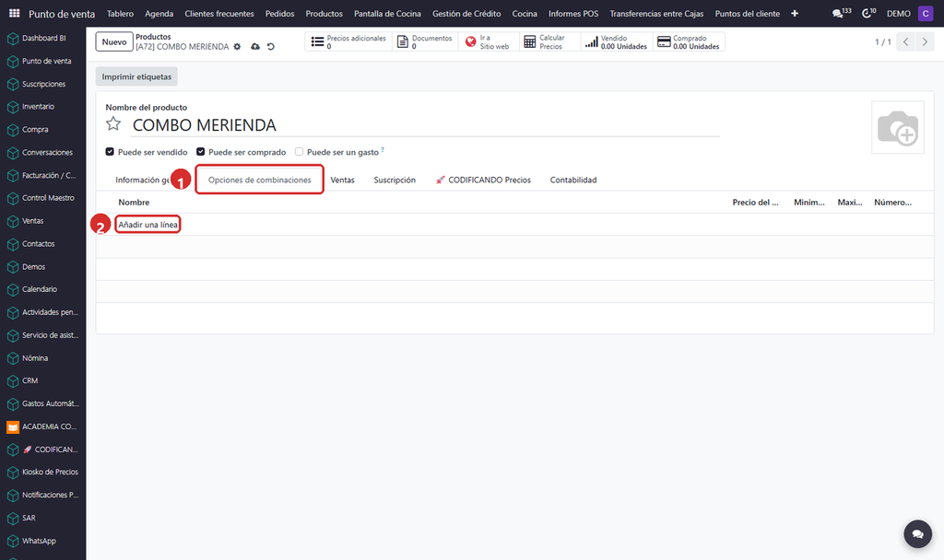Screen dimensions: 944x560
Task: Open Vendido units stat button
Action: (617, 41)
